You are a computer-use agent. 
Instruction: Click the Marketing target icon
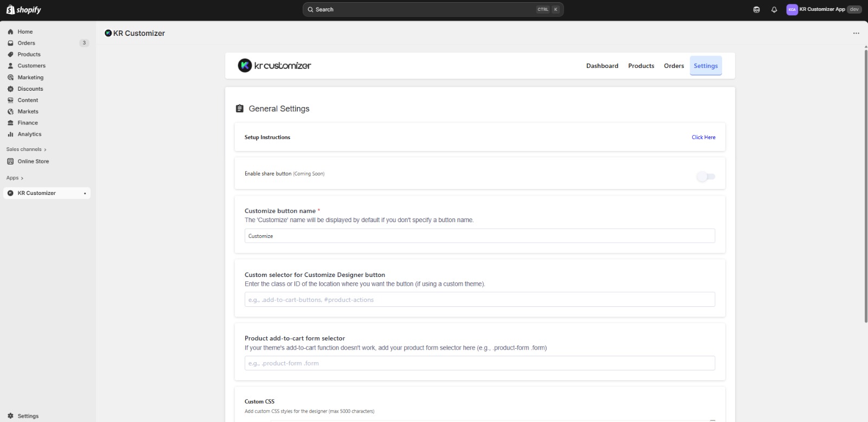[x=10, y=77]
